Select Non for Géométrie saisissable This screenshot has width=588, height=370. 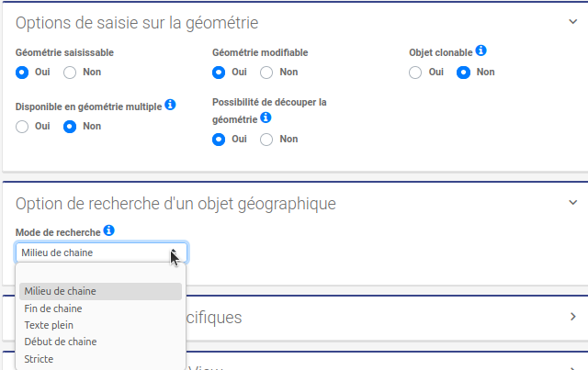pos(70,72)
